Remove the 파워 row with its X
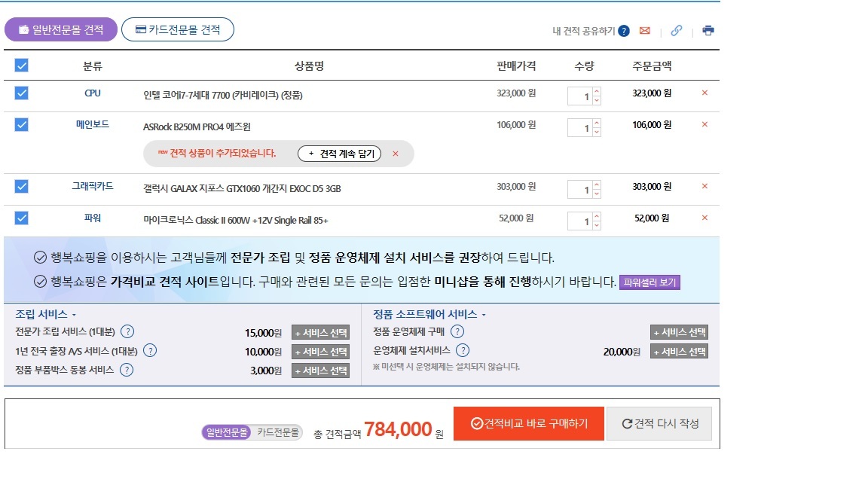 [704, 218]
